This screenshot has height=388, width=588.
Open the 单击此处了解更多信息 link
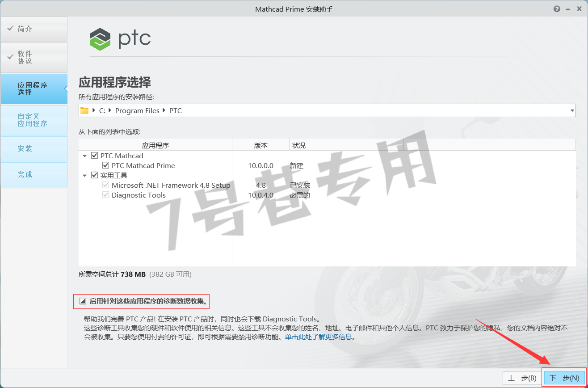(319, 337)
